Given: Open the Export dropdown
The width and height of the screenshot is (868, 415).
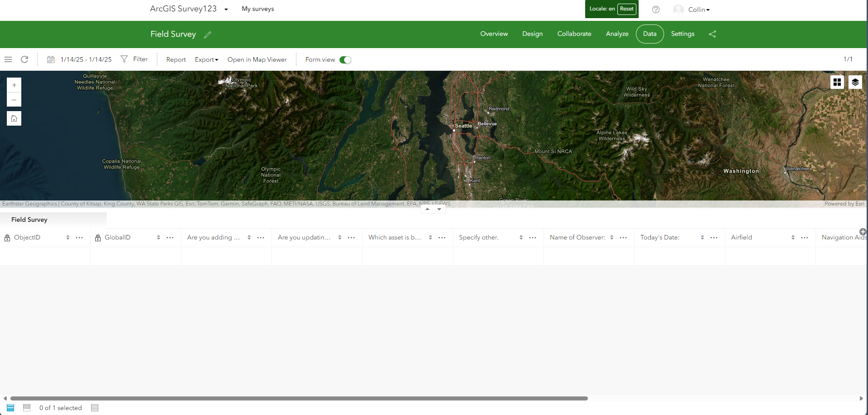Looking at the screenshot, I should click(x=206, y=59).
